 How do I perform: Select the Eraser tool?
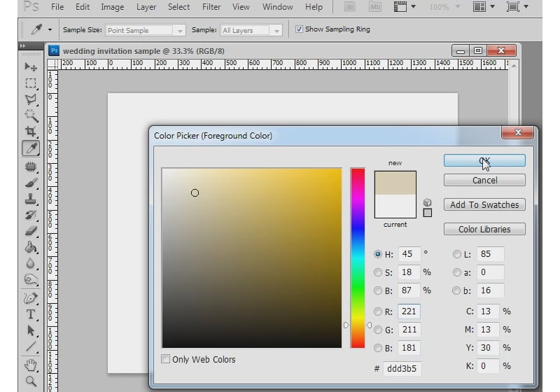[x=31, y=231]
